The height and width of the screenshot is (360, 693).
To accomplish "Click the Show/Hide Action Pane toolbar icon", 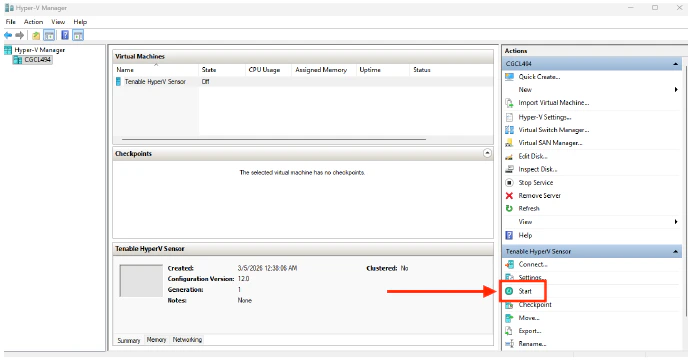I will 78,35.
